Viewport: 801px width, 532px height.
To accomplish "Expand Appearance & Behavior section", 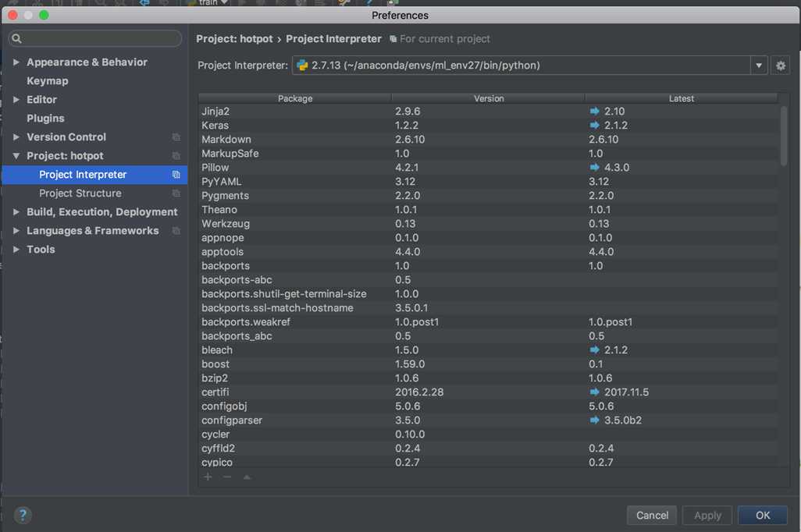I will pyautogui.click(x=16, y=62).
